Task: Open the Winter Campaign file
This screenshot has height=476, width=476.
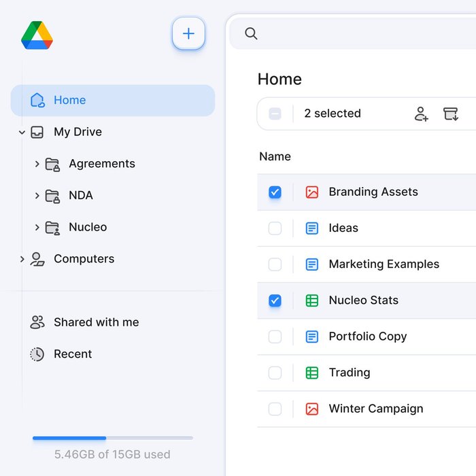Action: pyautogui.click(x=376, y=409)
